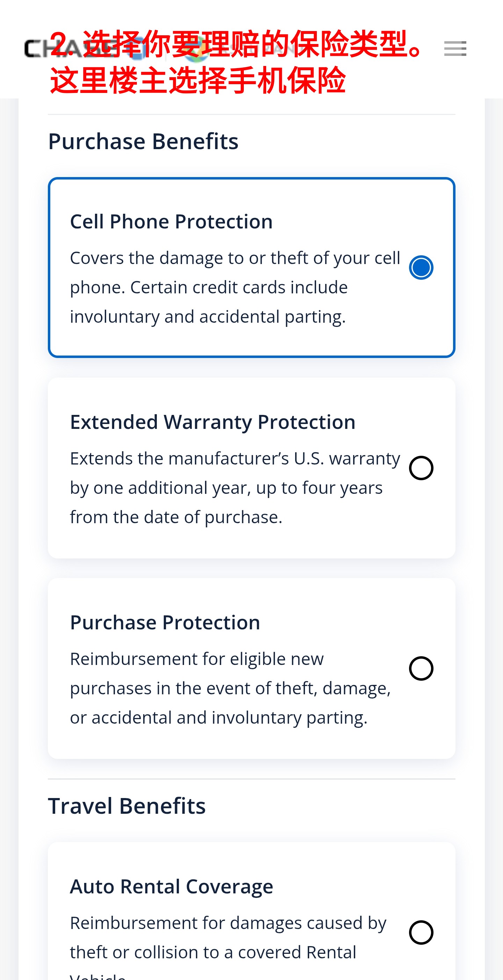
Task: Select the Purchase Protection radio button
Action: pos(421,668)
